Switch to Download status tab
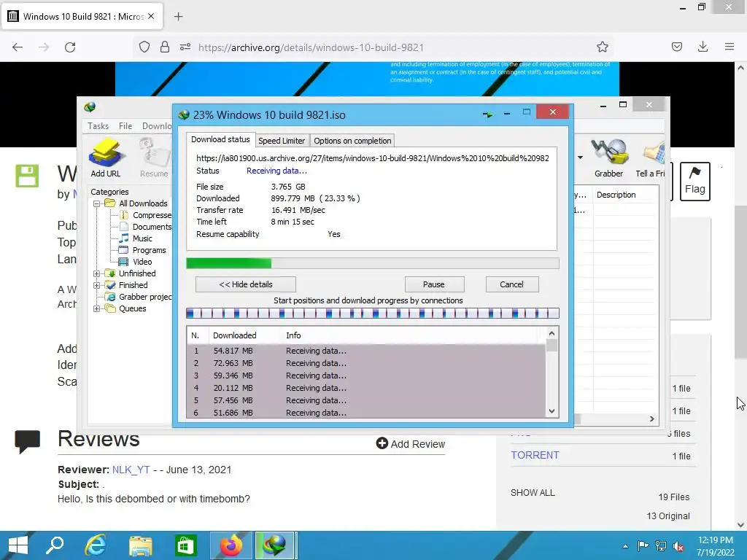 pos(220,139)
